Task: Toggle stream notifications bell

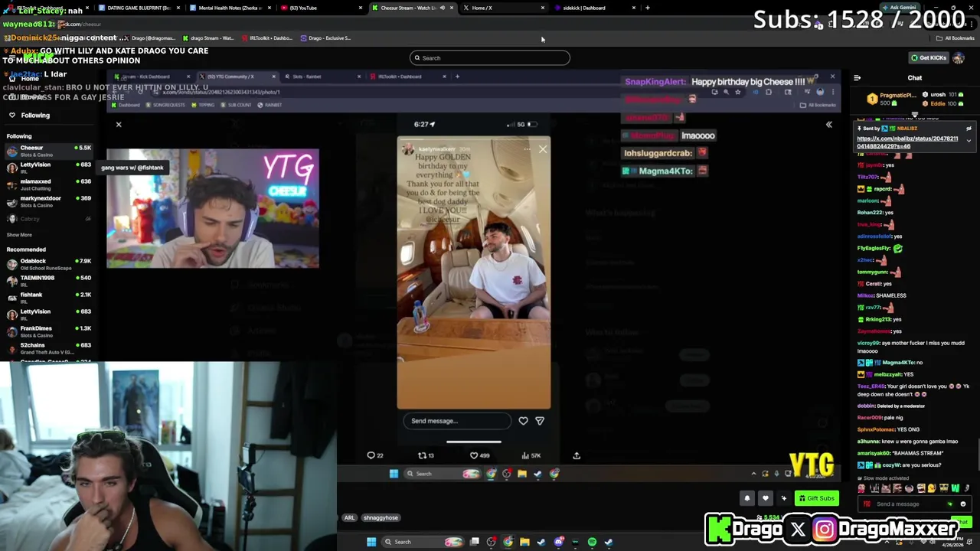Action: click(x=746, y=498)
